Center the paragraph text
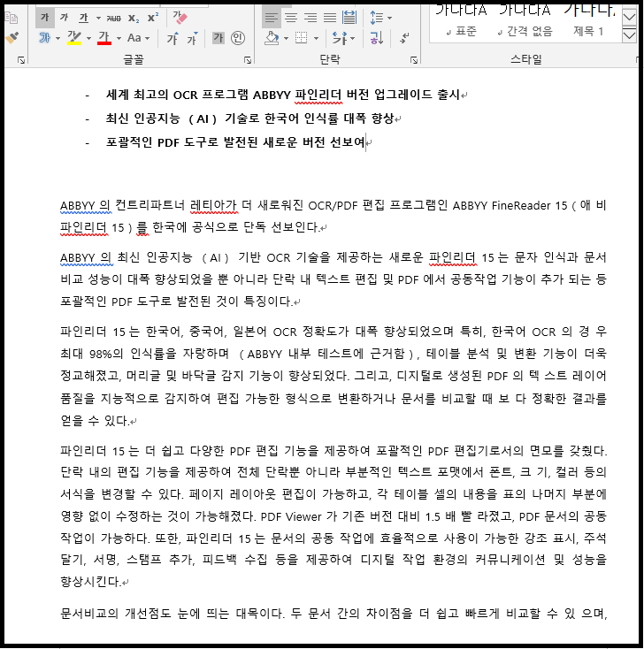The image size is (644, 649). 291,18
